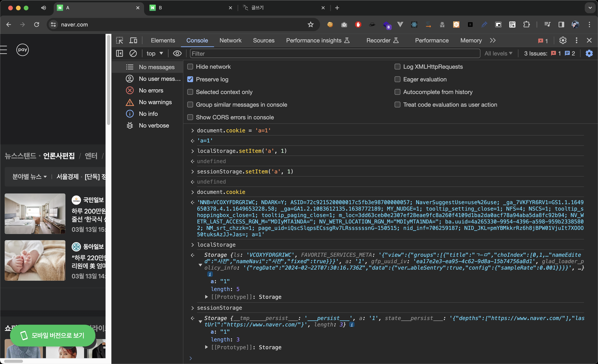The image size is (598, 364).
Task: Open DevTools settings gear icon
Action: tap(563, 40)
